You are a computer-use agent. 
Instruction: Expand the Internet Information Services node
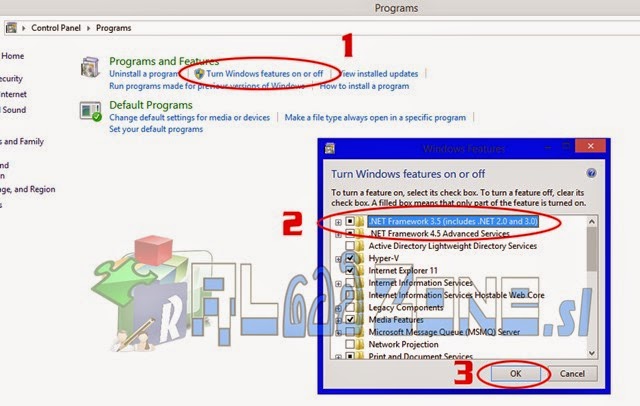coord(338,284)
